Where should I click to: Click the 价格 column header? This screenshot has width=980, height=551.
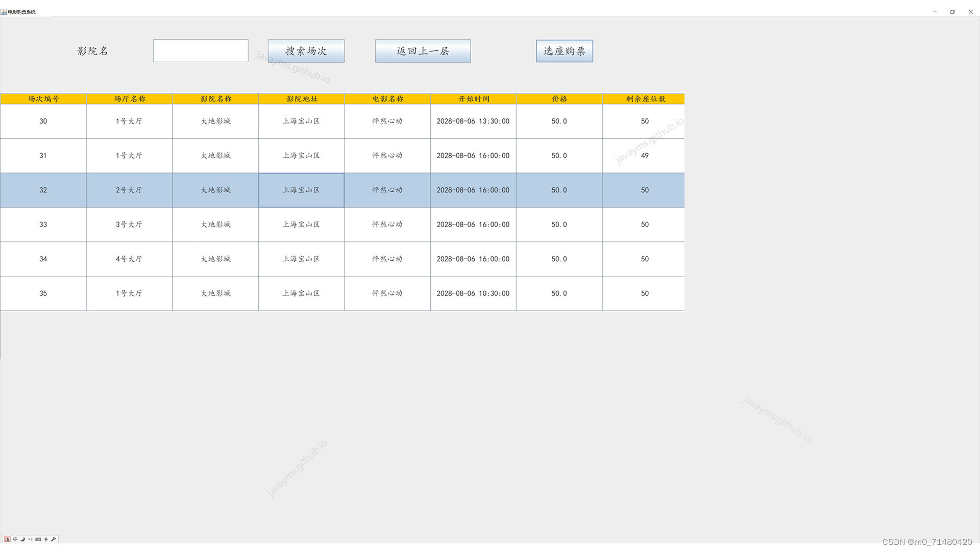pos(559,98)
